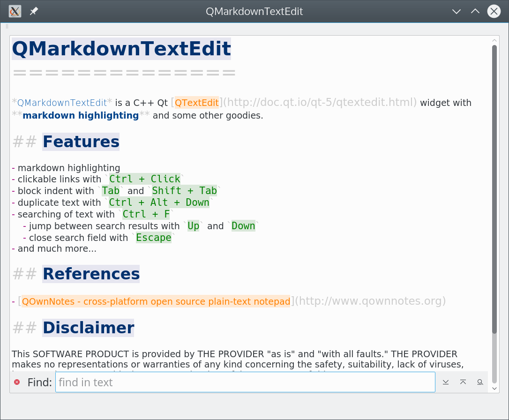Click the References heading
Screen dimensions: 509x420
tap(91, 274)
